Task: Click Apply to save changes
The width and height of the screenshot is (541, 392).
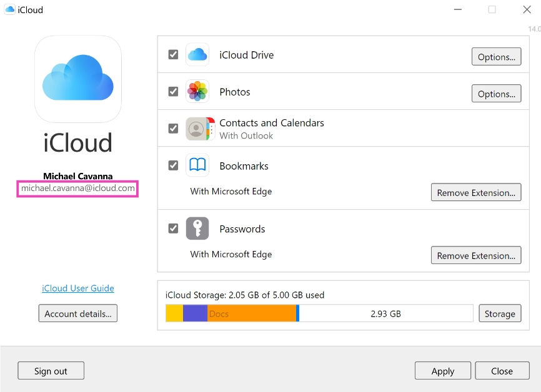Action: coord(443,371)
